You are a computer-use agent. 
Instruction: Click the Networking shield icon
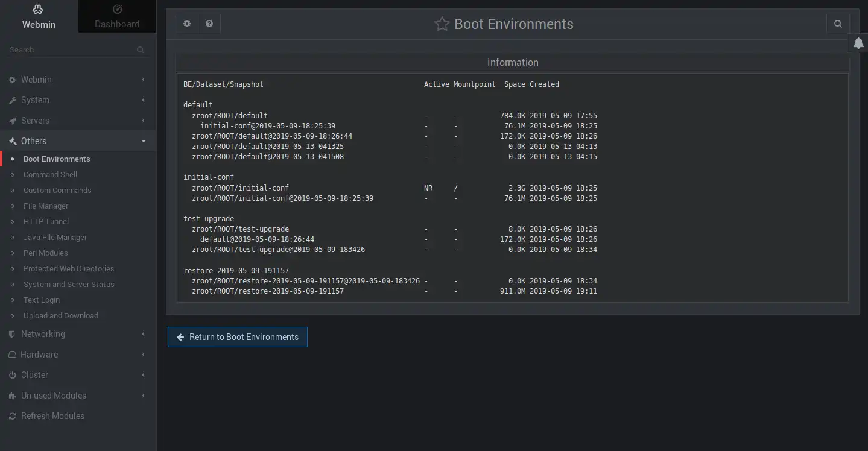click(13, 334)
